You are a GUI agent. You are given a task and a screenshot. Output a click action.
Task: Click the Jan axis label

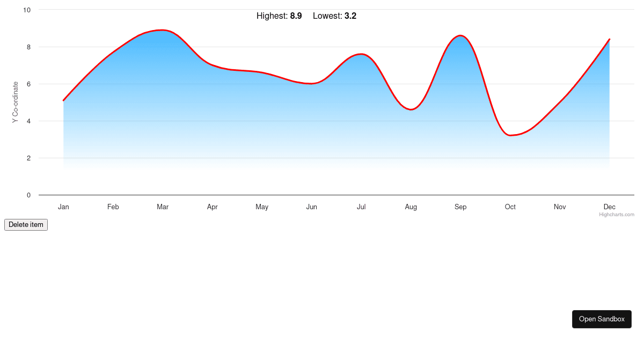63,207
